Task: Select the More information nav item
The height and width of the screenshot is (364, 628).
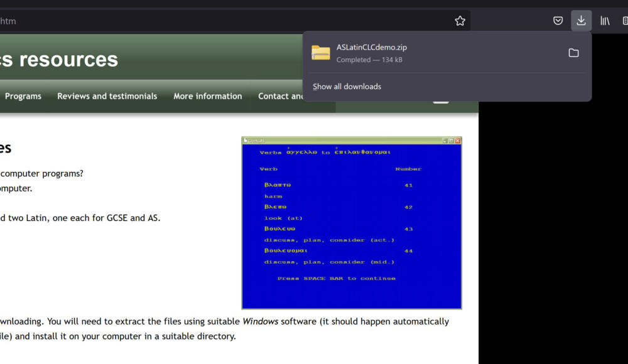Action: (x=207, y=96)
